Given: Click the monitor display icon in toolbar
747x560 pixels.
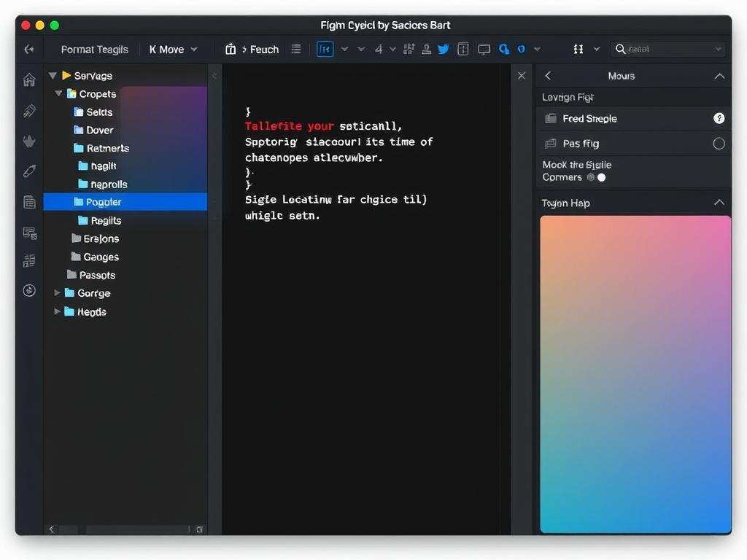Looking at the screenshot, I should [x=484, y=50].
